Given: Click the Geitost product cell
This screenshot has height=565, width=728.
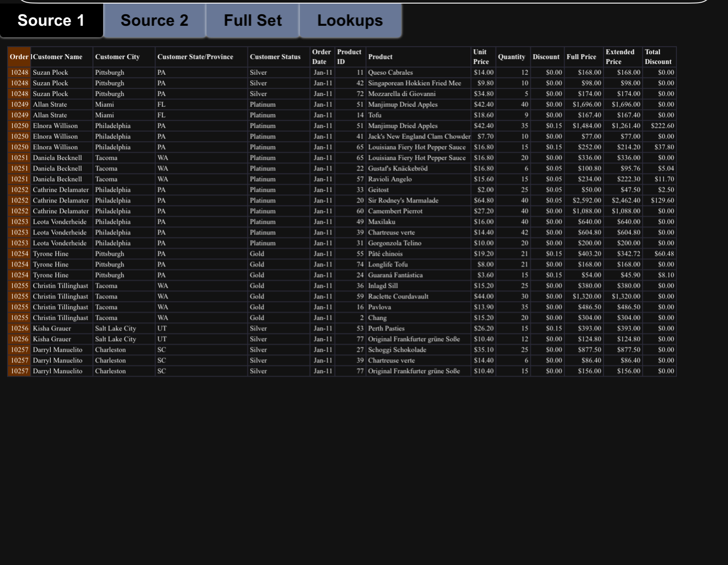Looking at the screenshot, I should click(x=418, y=190).
